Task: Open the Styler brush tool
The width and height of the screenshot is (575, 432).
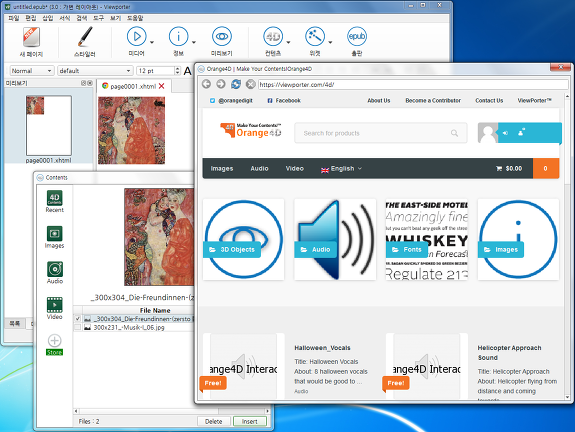Action: pos(85,37)
